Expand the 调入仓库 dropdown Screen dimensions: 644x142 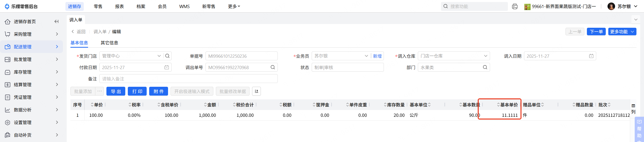click(x=486, y=56)
